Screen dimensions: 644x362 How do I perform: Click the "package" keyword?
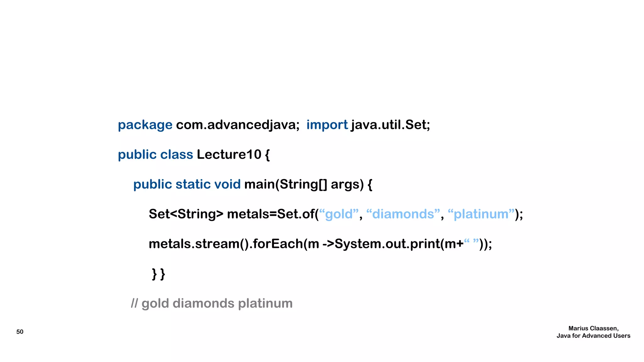click(x=145, y=125)
